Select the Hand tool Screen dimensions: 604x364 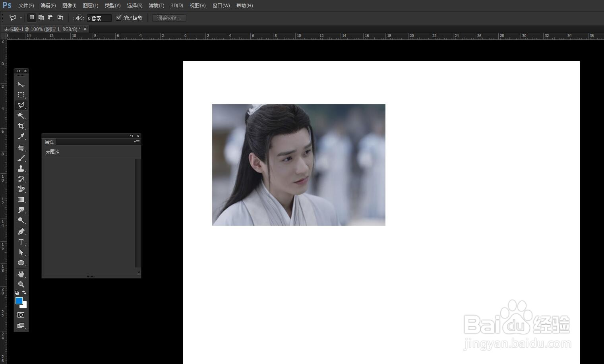click(x=21, y=274)
